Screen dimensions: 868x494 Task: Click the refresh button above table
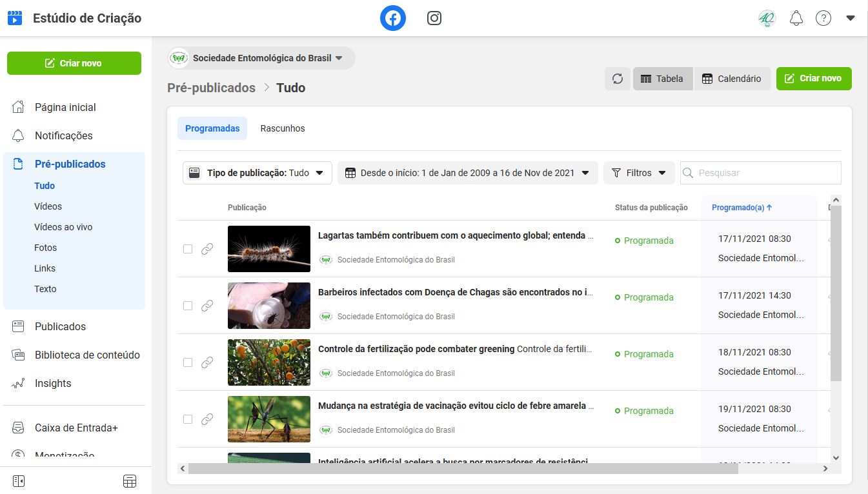[618, 79]
